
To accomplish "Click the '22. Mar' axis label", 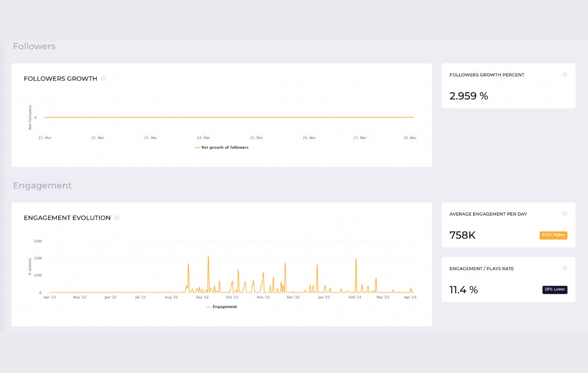I will [98, 138].
